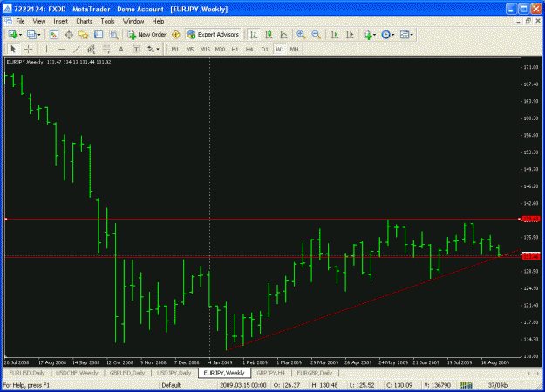Click the Arrows objects icon
This screenshot has height=392, width=545.
click(x=151, y=50)
